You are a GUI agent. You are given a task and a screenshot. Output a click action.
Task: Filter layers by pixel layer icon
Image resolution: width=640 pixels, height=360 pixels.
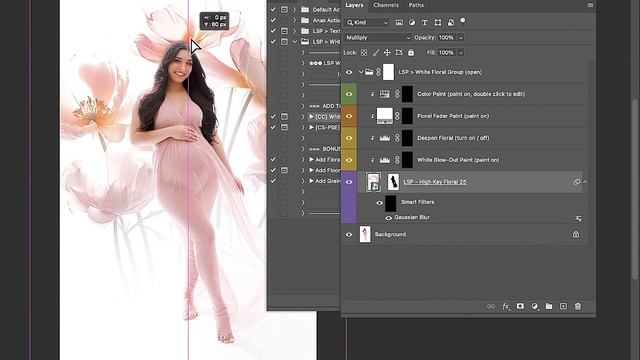pyautogui.click(x=399, y=22)
